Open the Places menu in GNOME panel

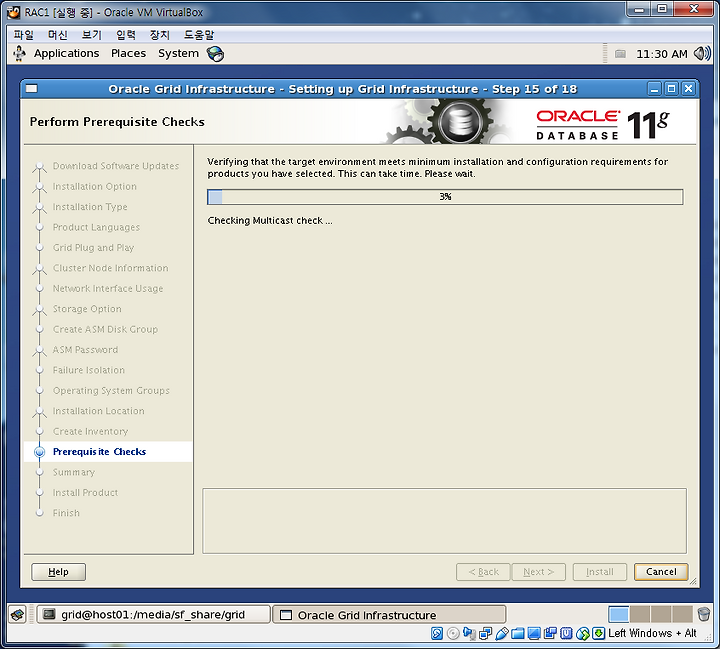(129, 54)
